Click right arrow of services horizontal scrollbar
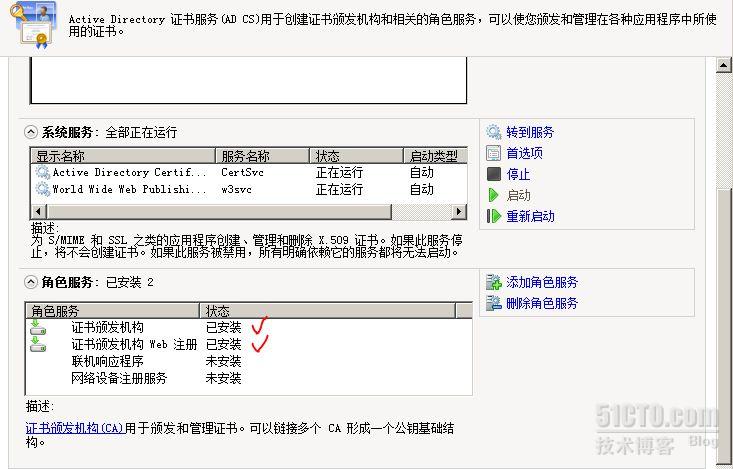Screen dimensions: 733x469 coord(459,212)
